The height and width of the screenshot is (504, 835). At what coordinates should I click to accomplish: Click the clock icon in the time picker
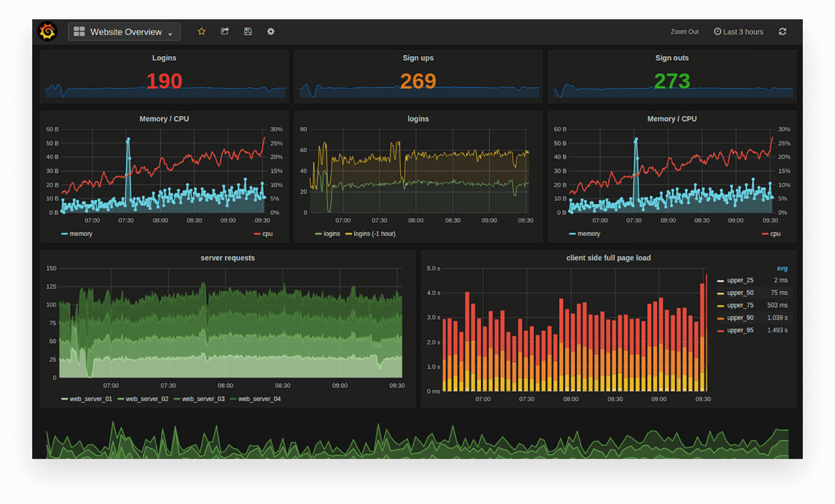(717, 32)
